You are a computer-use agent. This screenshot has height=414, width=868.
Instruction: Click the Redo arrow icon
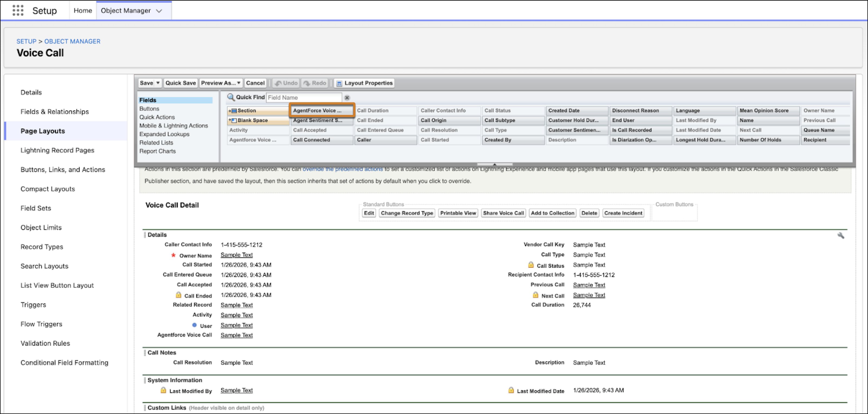[x=307, y=83]
